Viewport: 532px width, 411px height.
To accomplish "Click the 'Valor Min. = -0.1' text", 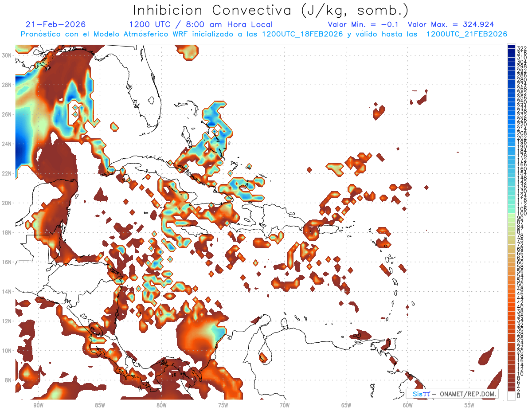I will [363, 24].
